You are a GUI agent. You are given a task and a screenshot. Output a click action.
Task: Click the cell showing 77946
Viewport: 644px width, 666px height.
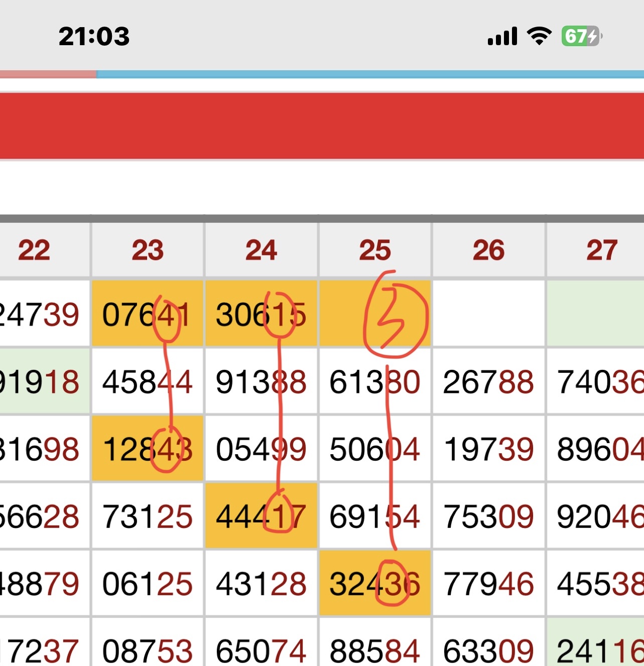click(488, 584)
